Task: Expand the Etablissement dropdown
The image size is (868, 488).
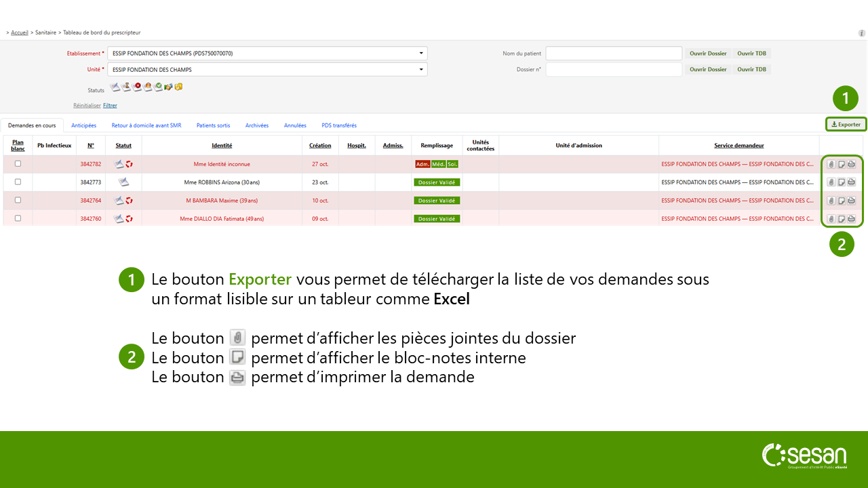Action: tap(420, 54)
